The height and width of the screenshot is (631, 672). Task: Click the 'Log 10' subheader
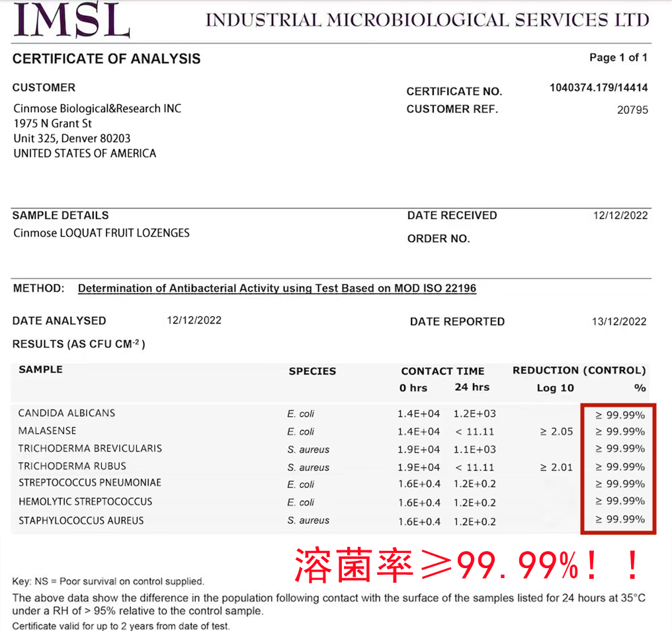click(556, 388)
